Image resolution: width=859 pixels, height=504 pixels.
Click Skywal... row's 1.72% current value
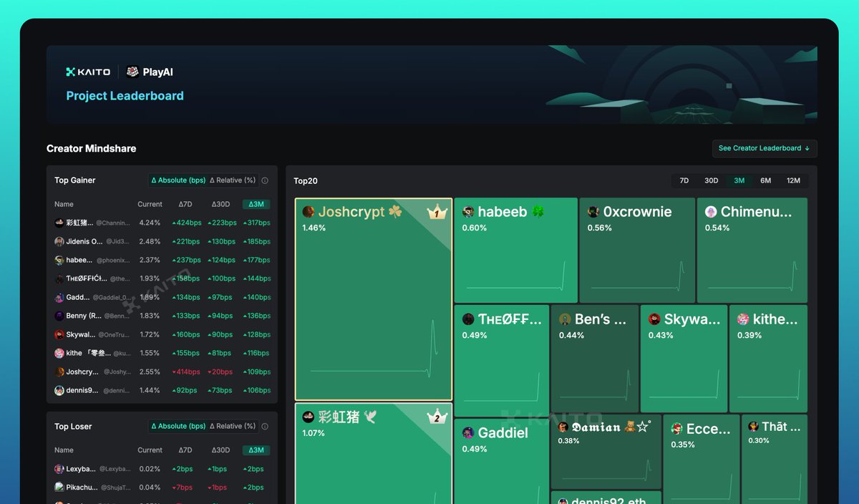[150, 334]
